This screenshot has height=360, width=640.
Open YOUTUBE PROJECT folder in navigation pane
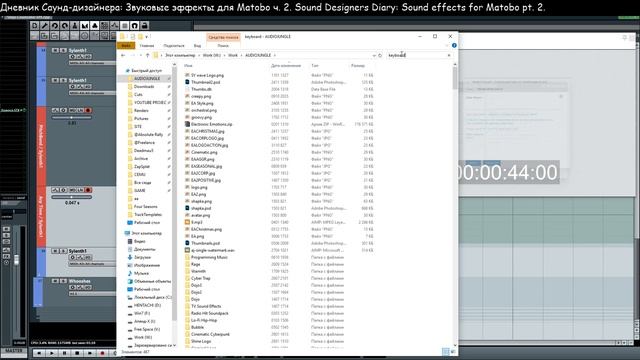[x=150, y=102]
